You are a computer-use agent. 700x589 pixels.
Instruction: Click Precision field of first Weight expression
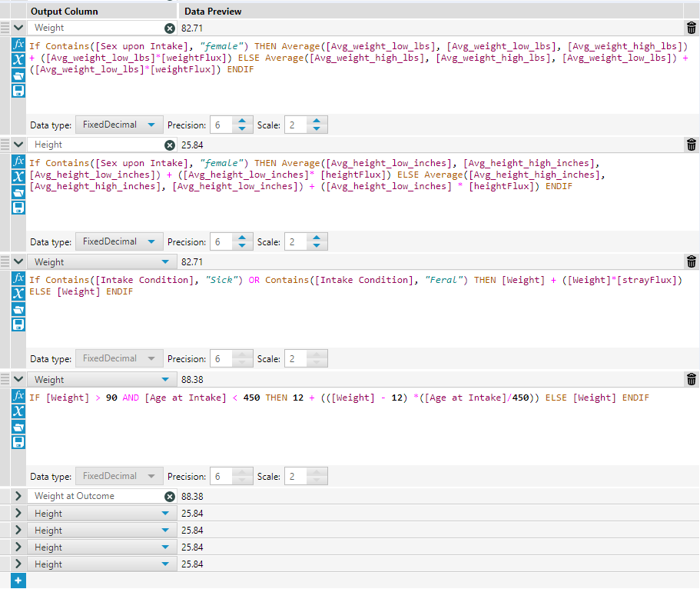point(221,125)
